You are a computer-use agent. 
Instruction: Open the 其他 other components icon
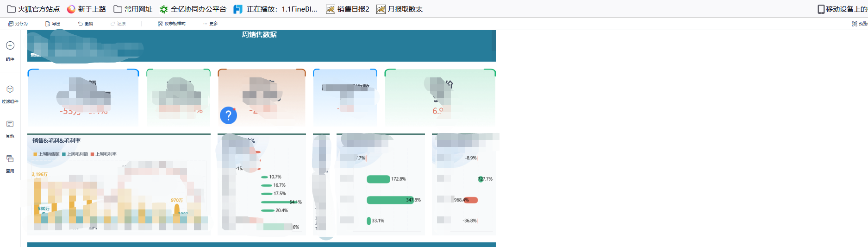10,124
